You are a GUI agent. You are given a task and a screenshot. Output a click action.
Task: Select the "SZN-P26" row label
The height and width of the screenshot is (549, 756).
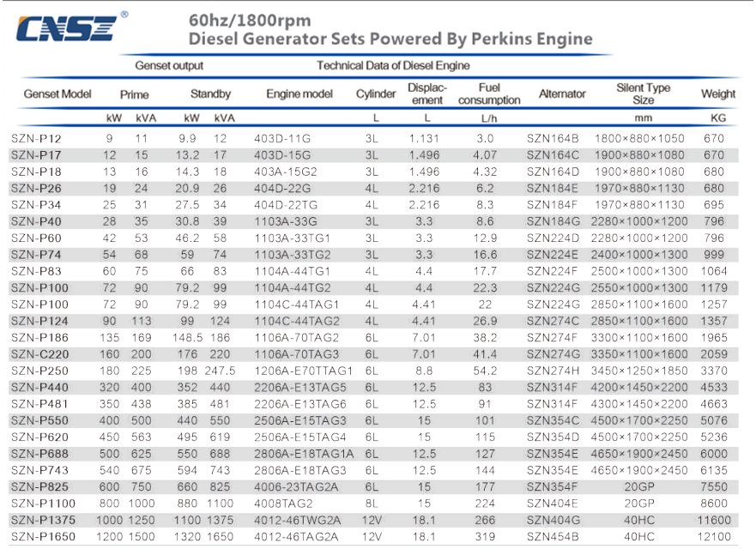tap(36, 189)
